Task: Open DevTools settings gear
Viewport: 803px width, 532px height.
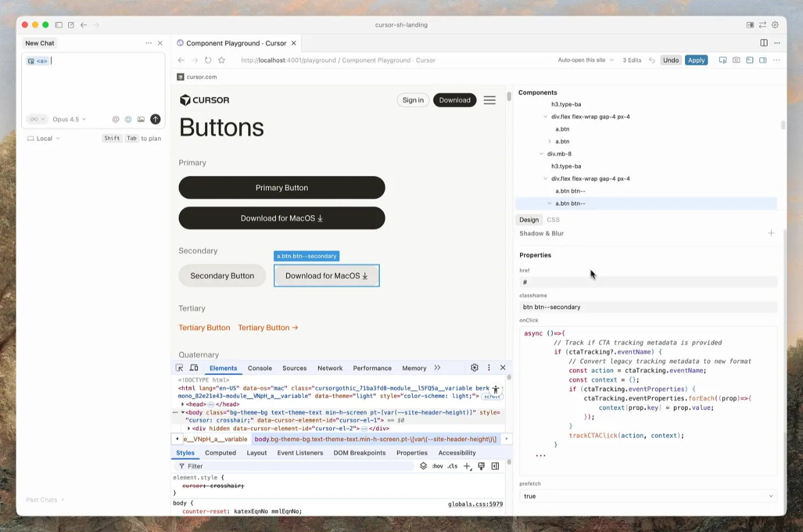Action: point(474,368)
